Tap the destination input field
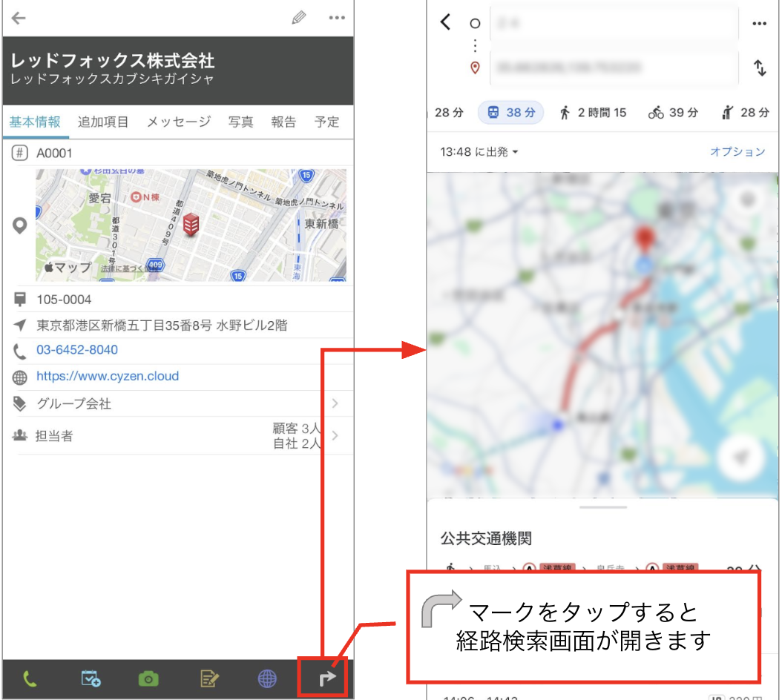782x700 pixels. pyautogui.click(x=614, y=67)
